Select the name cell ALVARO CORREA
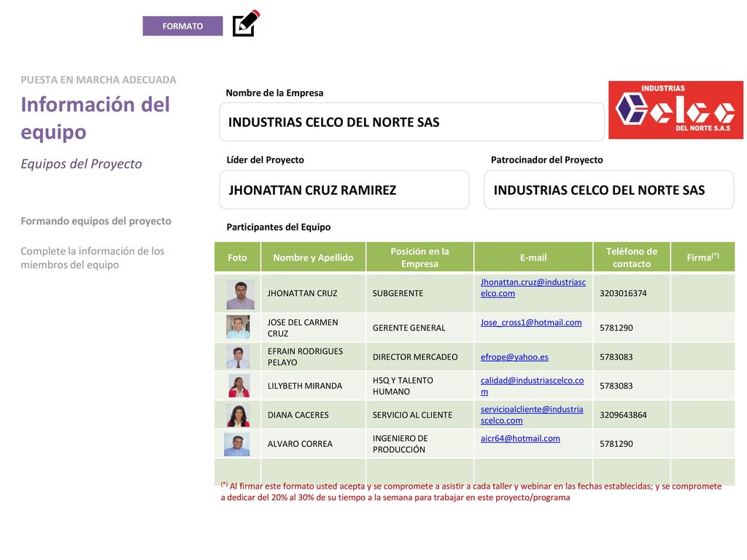Image resolution: width=747 pixels, height=560 pixels. [x=313, y=444]
